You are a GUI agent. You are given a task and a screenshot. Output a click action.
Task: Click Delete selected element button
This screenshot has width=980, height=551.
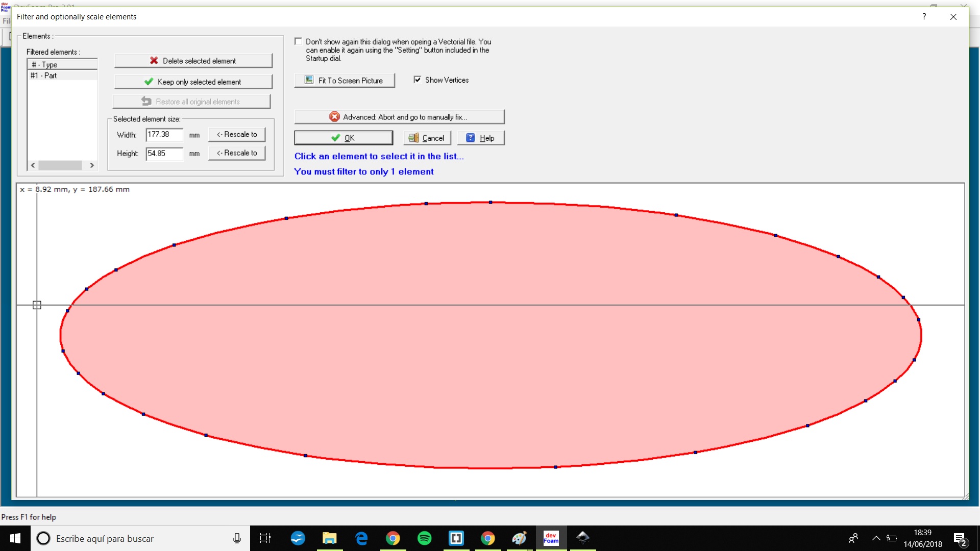point(193,61)
